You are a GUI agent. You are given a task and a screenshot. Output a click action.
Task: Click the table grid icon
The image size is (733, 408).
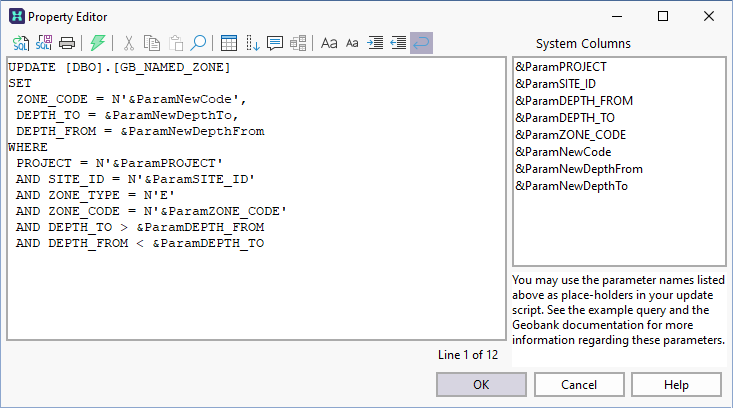point(229,43)
